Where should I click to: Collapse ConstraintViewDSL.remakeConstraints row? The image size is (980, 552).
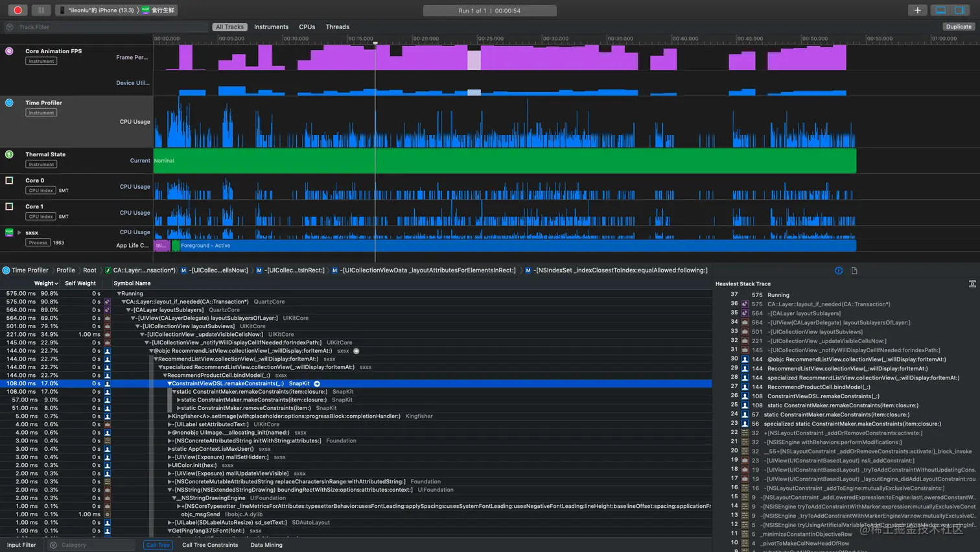pos(169,383)
